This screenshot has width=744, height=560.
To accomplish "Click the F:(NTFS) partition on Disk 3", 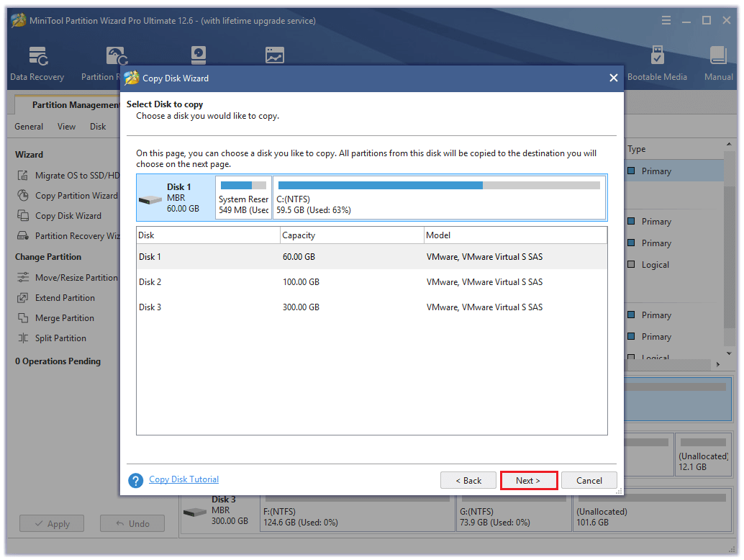I will click(358, 515).
